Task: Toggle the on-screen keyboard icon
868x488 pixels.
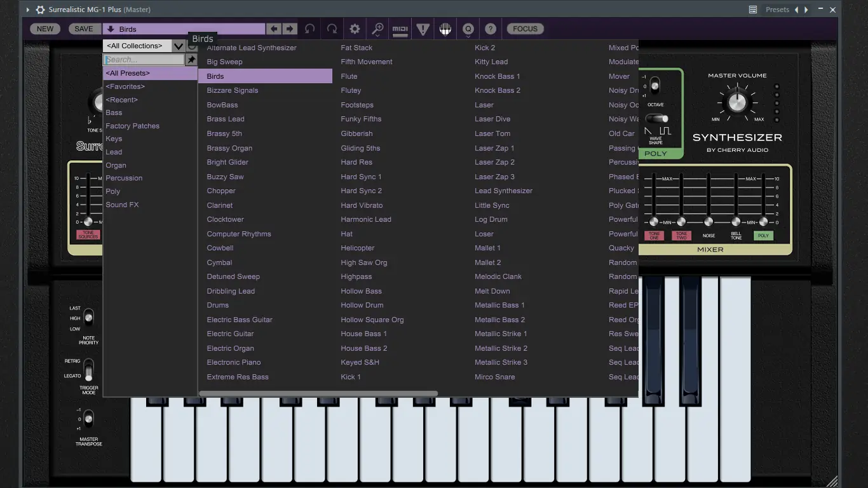Action: 445,29
